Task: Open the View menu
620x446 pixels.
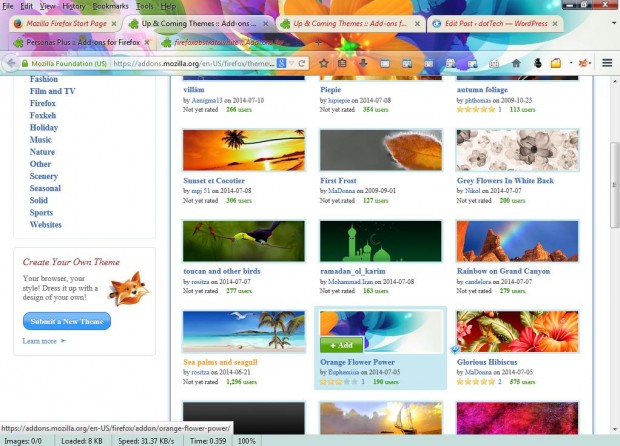Action: tap(47, 6)
